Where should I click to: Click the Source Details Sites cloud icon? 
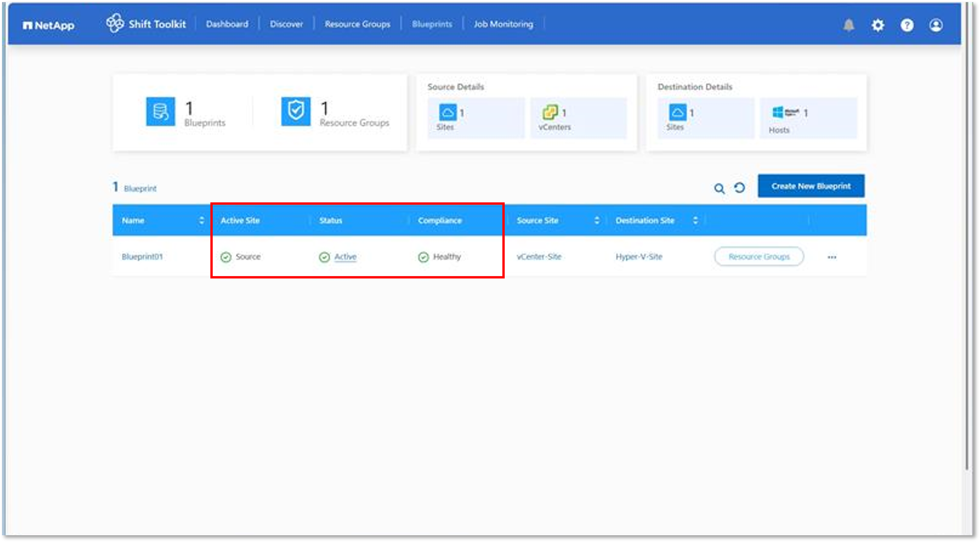pyautogui.click(x=448, y=112)
